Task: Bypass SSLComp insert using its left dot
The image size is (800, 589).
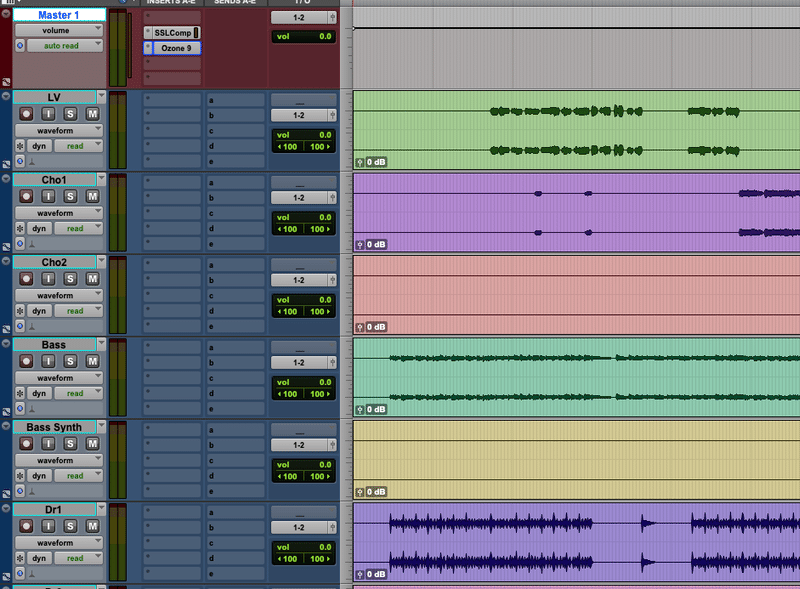Action: click(x=148, y=33)
